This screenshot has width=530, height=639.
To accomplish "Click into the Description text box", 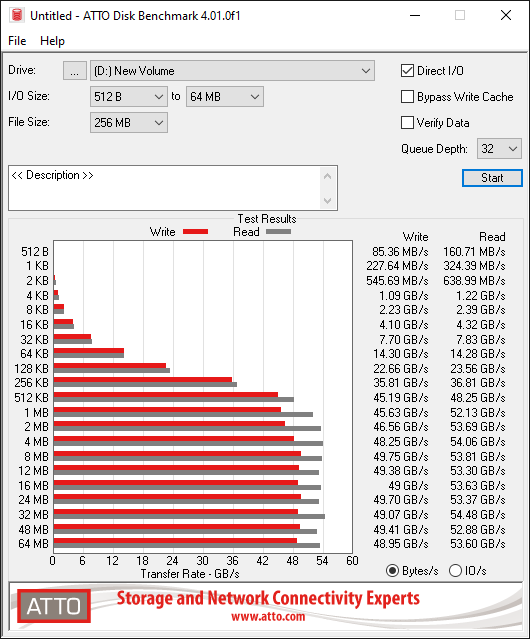I will pos(165,188).
